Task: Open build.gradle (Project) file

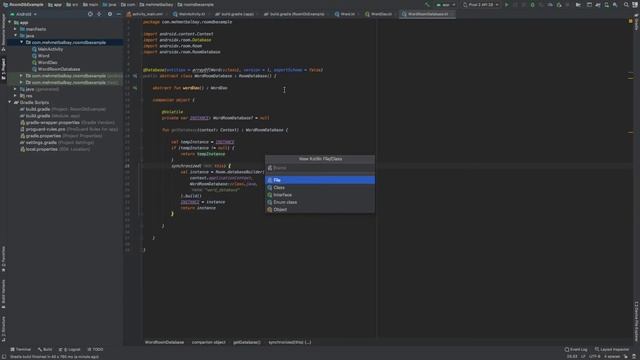Action: click(63, 109)
